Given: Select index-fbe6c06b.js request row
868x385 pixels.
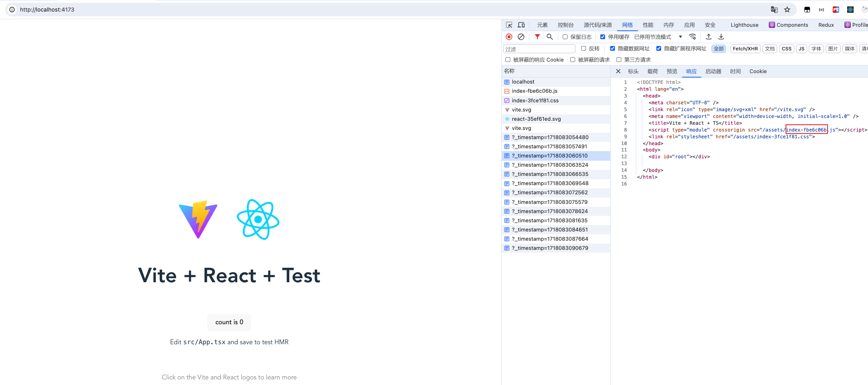Looking at the screenshot, I should [x=556, y=91].
